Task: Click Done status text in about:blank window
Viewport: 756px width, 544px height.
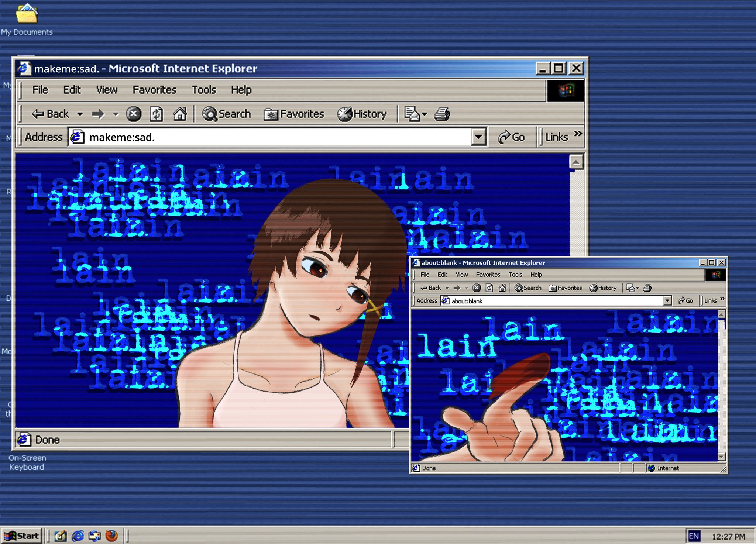Action: [x=429, y=468]
